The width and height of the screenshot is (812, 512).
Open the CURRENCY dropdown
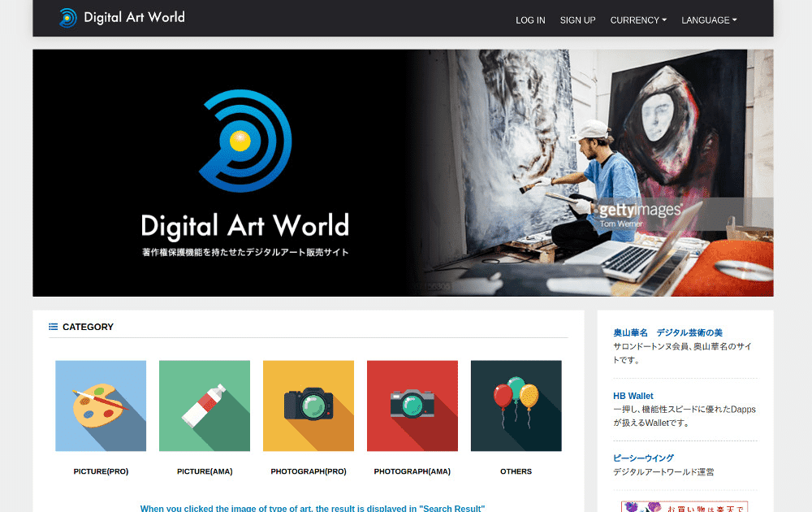point(637,20)
